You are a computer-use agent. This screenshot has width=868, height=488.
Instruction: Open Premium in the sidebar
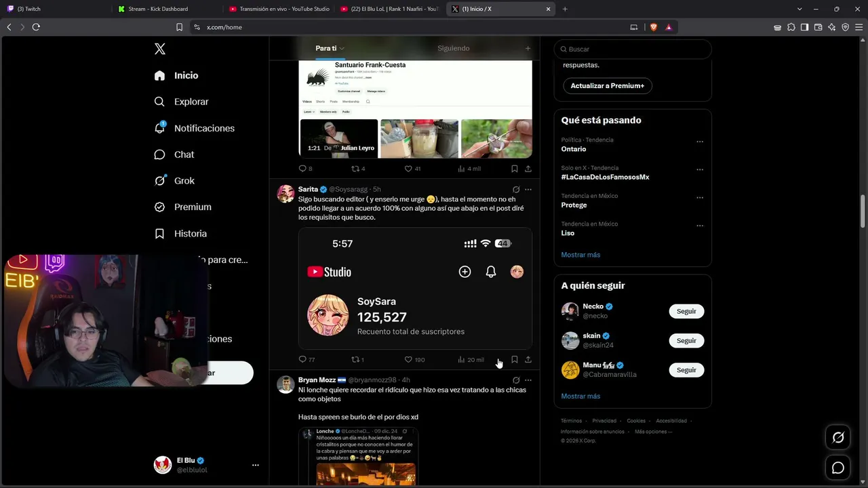coord(183,207)
